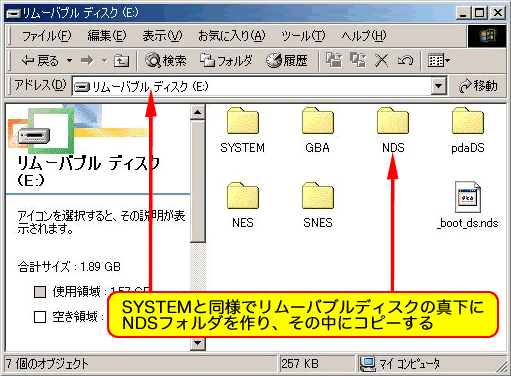Image resolution: width=511 pixels, height=376 pixels.
Task: Click the left pane scroll down arrow
Action: tap(198, 343)
